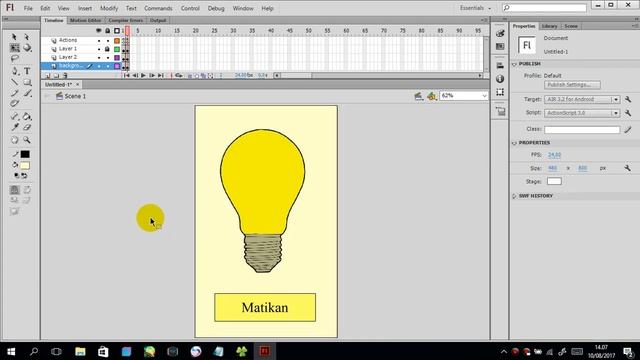Expand the SWF HISTORY section

(x=515, y=196)
